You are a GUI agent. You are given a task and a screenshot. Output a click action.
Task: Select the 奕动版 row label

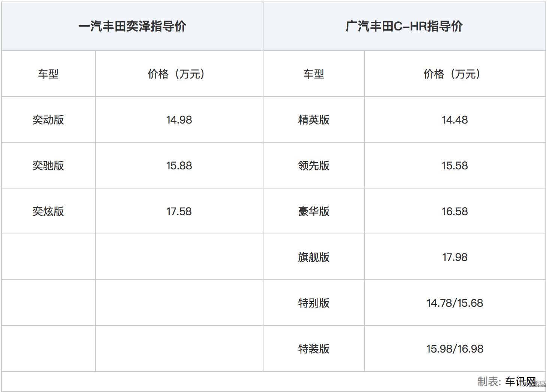pyautogui.click(x=48, y=120)
